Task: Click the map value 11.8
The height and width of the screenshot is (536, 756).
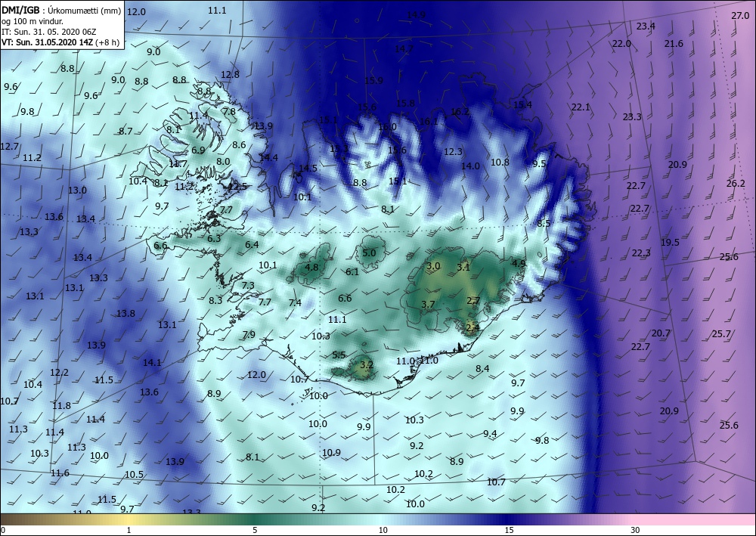Action: click(x=62, y=405)
